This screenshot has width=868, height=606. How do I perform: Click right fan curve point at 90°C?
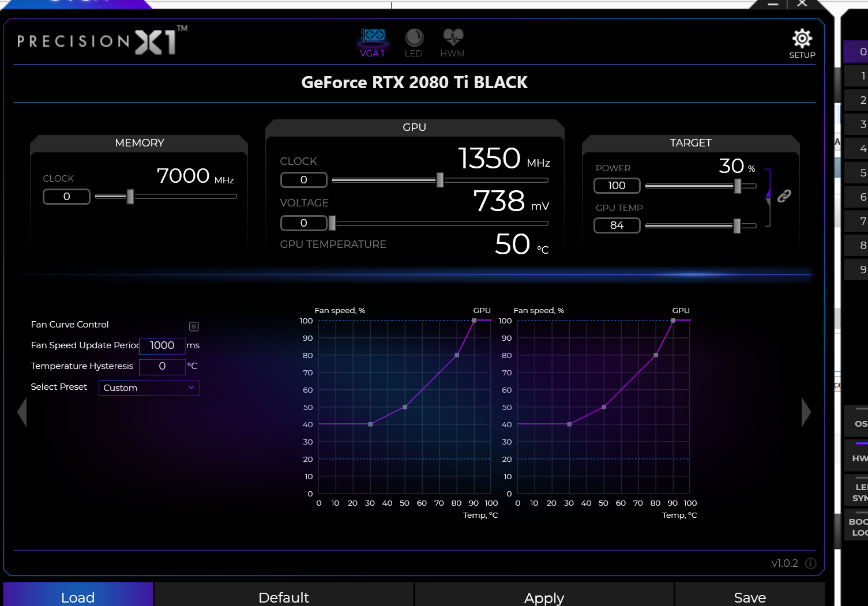click(673, 321)
